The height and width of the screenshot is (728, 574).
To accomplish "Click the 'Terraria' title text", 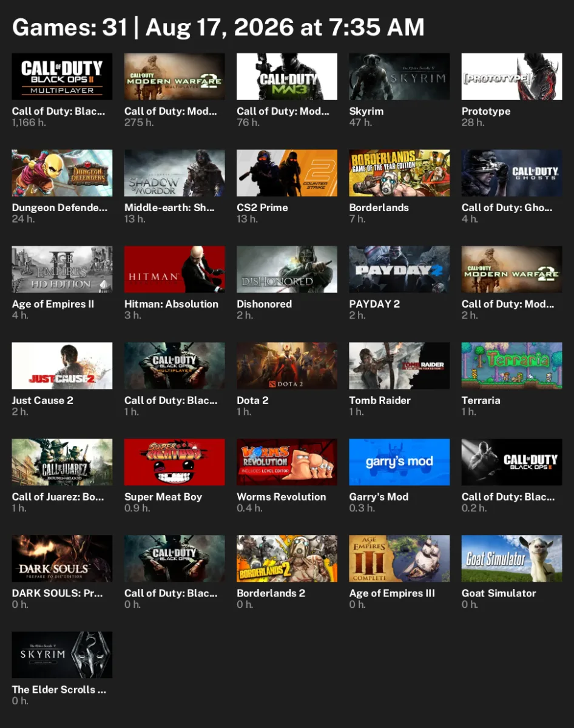I will point(481,400).
